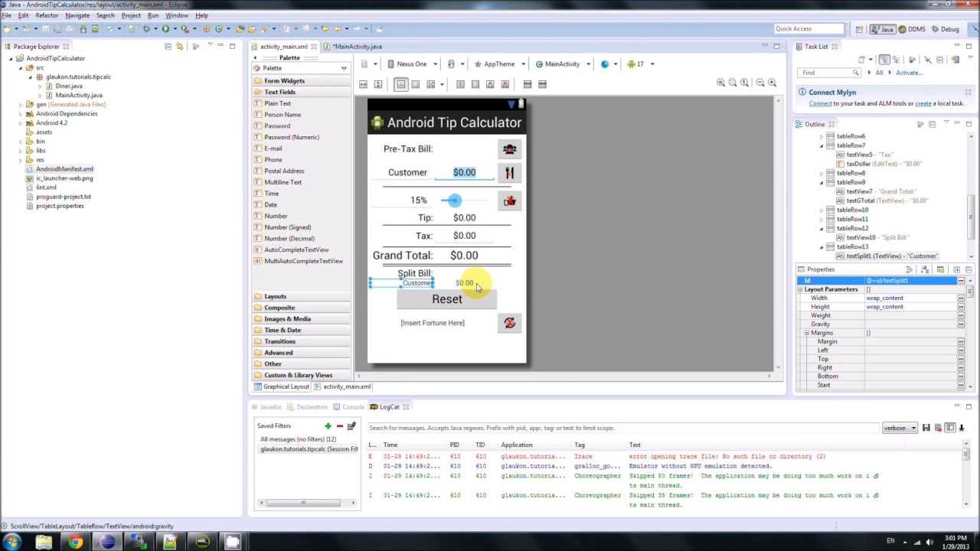Zoom the layout canvas to 100%
Screen dimensions: 980x551
[745, 83]
